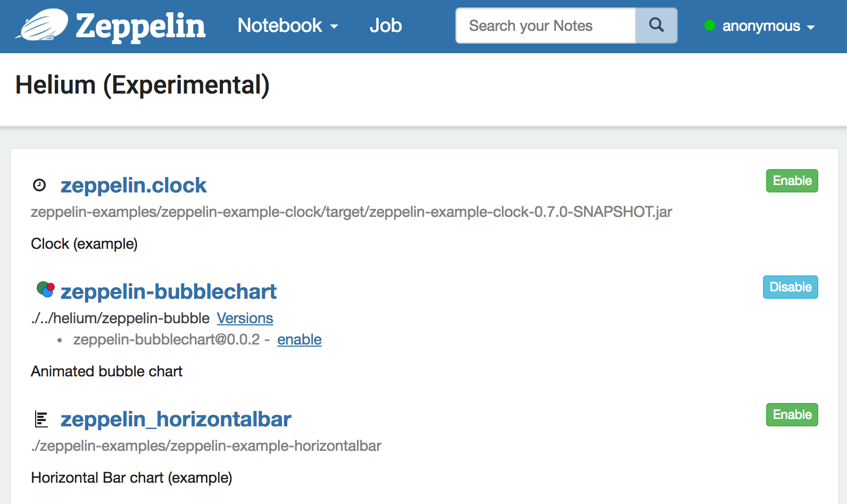Click the Zeppelin home title text
This screenshot has height=504, width=847.
[140, 26]
